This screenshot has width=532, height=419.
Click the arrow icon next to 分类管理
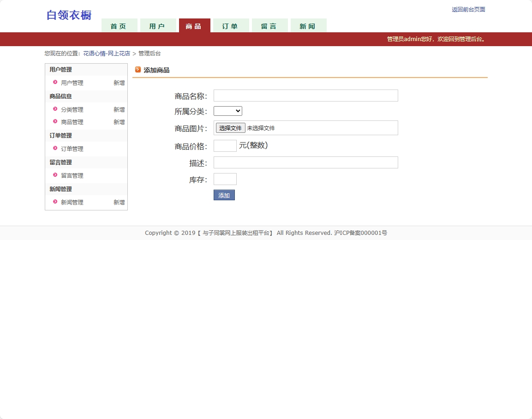[x=55, y=109]
